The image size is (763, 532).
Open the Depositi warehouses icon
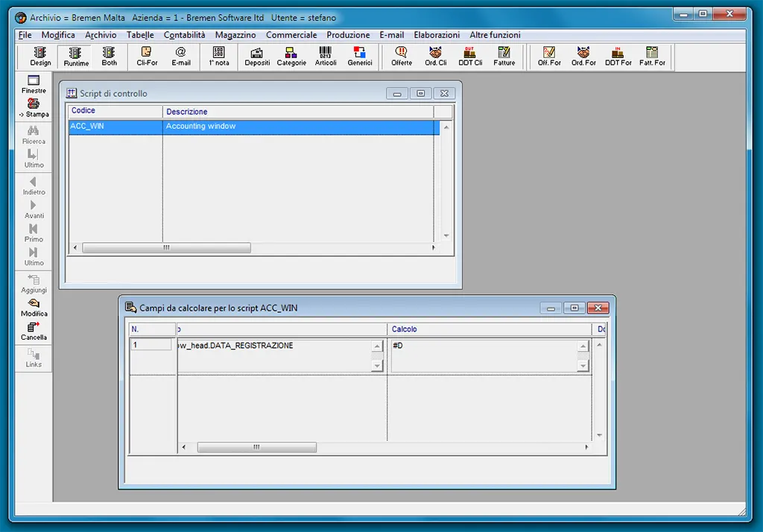point(257,57)
